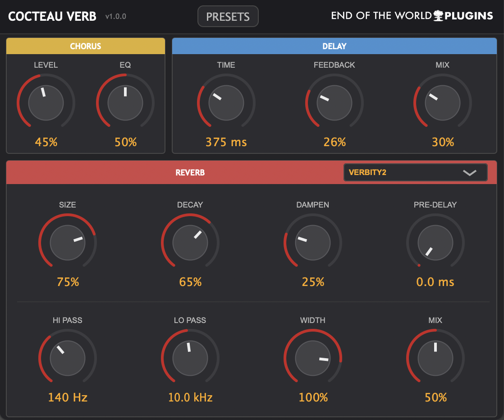Screen dimensions: 504x420
Task: Adjust the chorus LEVEL knob
Action: point(46,102)
